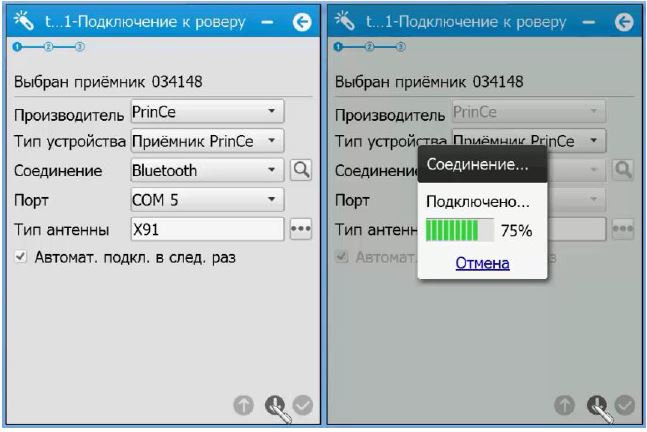Click 'Тип антенны' label in left window
Image resolution: width=647 pixels, height=432 pixels.
tap(61, 229)
